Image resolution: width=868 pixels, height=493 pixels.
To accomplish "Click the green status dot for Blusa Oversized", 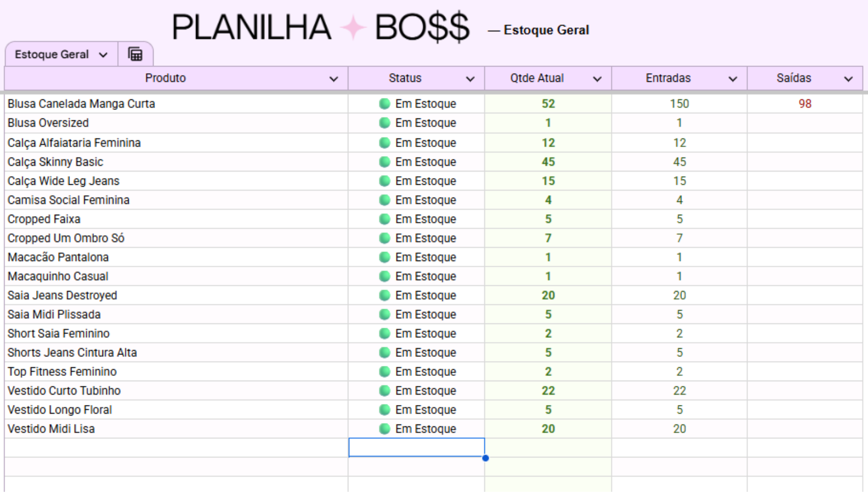I will (385, 123).
